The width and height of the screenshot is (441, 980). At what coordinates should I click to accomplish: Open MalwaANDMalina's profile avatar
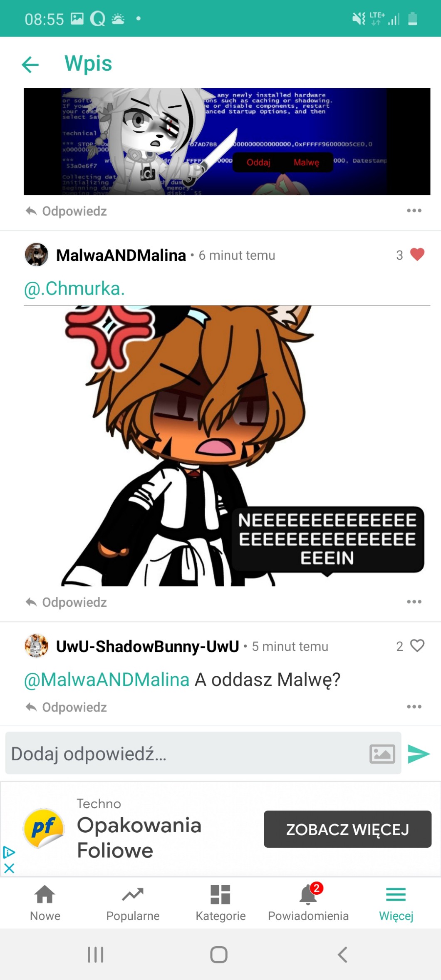37,255
